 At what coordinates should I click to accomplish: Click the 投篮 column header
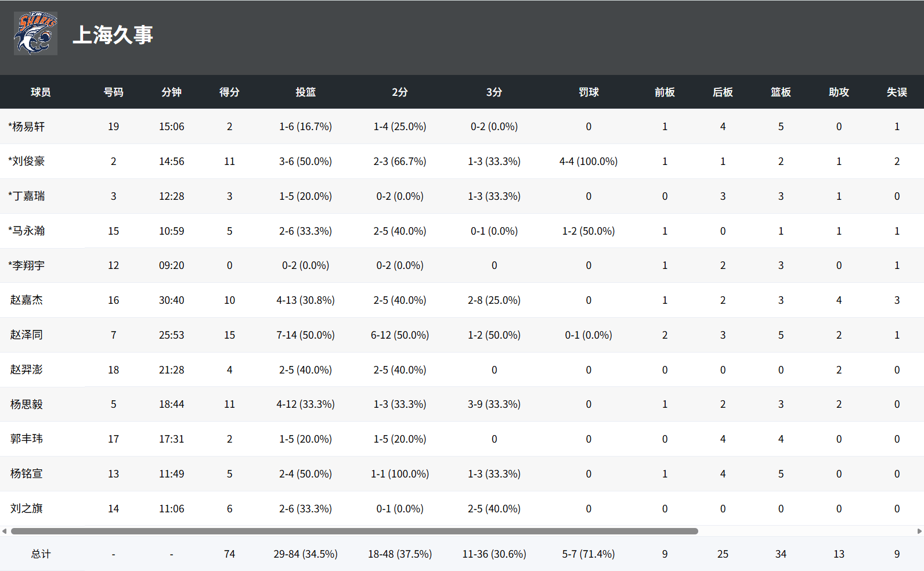coord(305,92)
